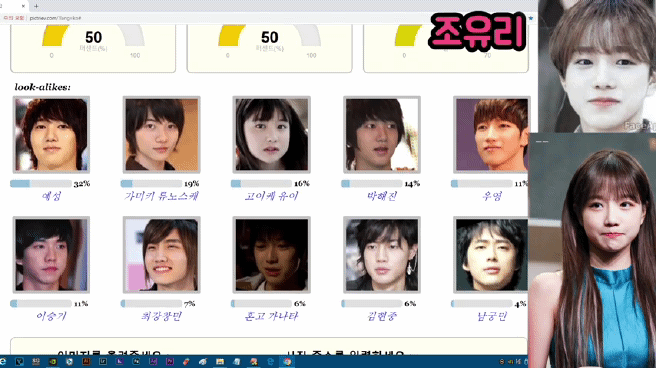Click the 19% similarity bar for 가미키 류노스케
656x368 pixels.
tap(151, 184)
